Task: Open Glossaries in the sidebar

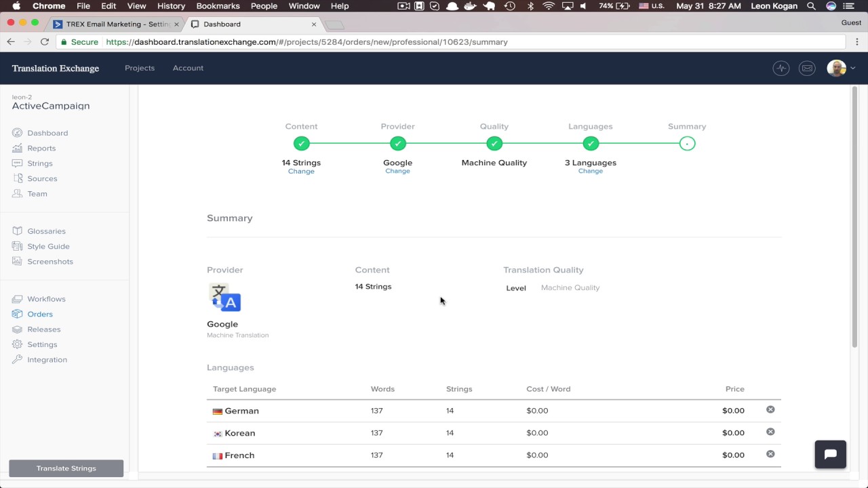Action: [x=46, y=231]
